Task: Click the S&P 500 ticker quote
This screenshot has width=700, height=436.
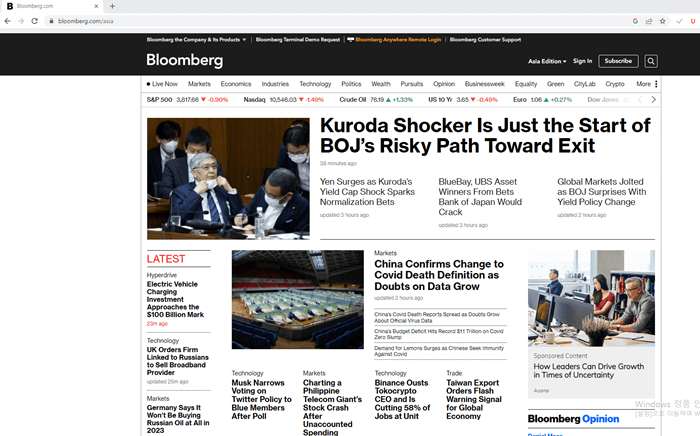Action: (x=187, y=100)
